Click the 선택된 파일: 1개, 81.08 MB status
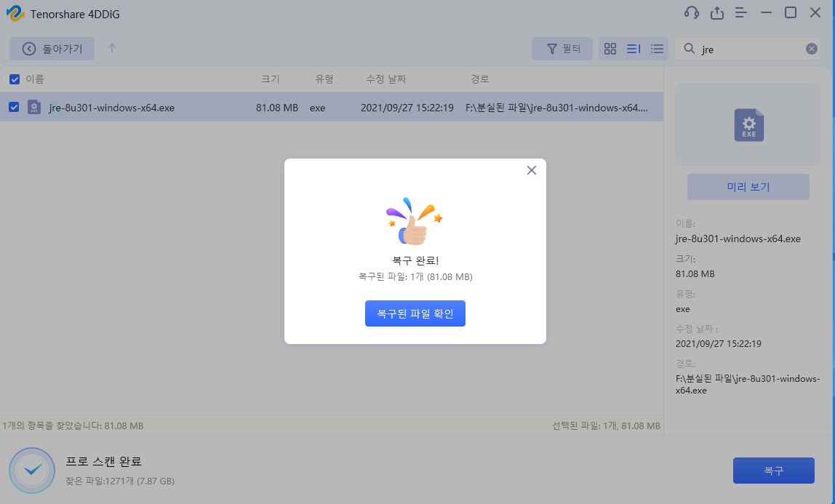Viewport: 835px width, 504px height. tap(606, 425)
